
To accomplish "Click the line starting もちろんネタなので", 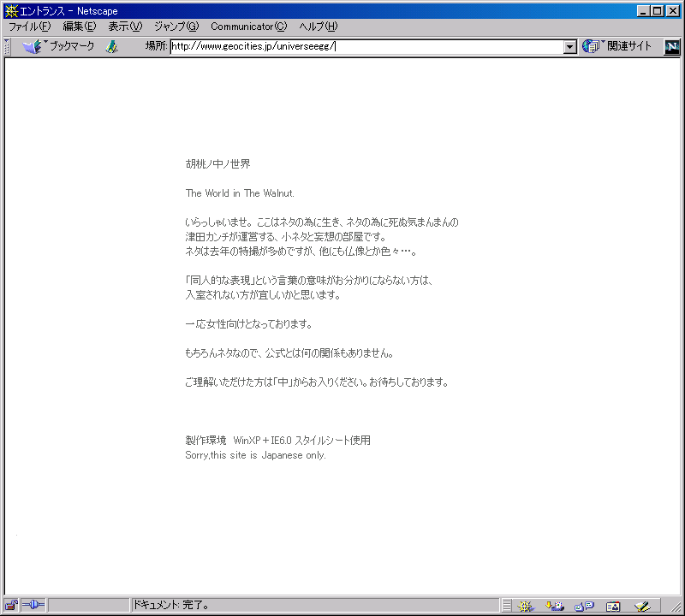I will pyautogui.click(x=289, y=353).
